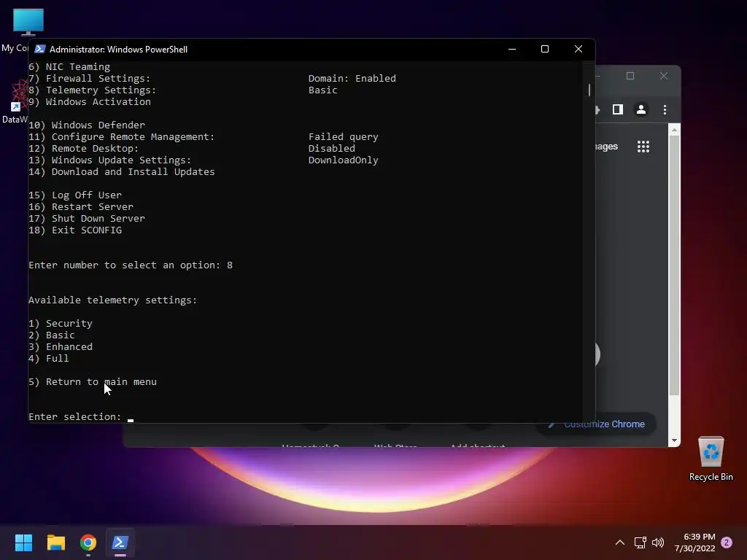Click the Chrome page scroll-up arrow
Image resolution: width=747 pixels, height=560 pixels.
coord(674,129)
